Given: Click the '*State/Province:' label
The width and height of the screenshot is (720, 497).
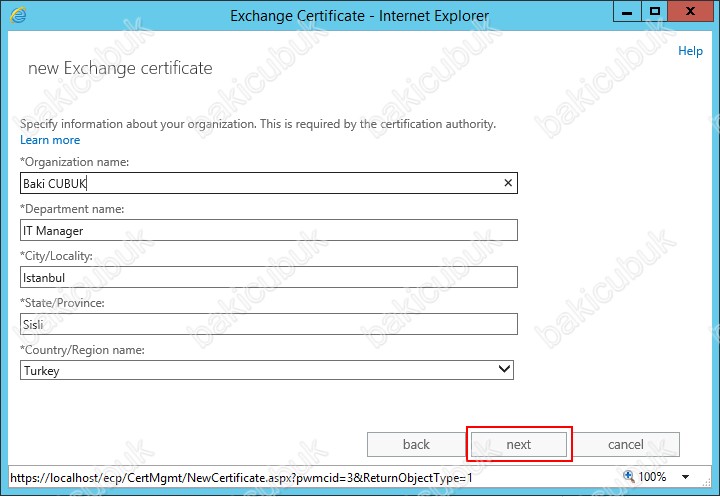Looking at the screenshot, I should pos(62,303).
